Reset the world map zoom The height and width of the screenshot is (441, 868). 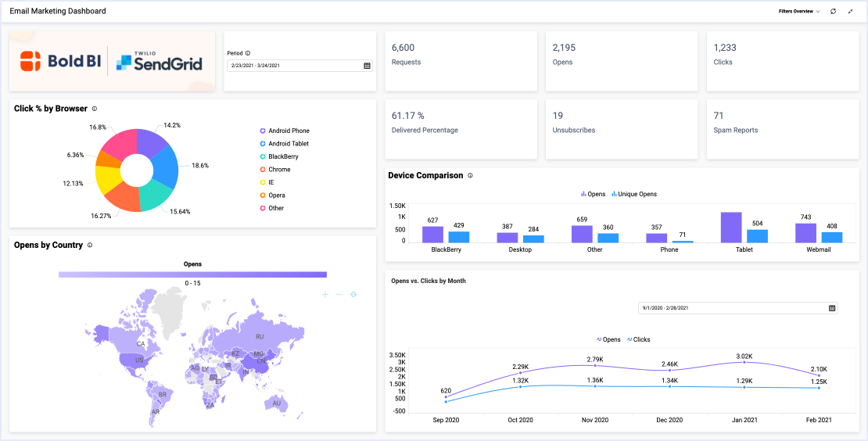tap(353, 295)
